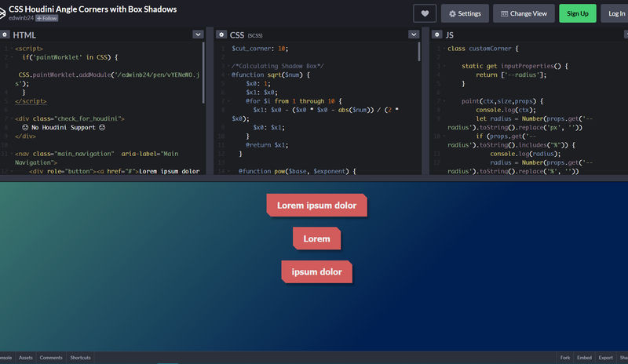Expand the CSS editor dropdown arrow
Screen dimensions: 628x364
(x=414, y=35)
